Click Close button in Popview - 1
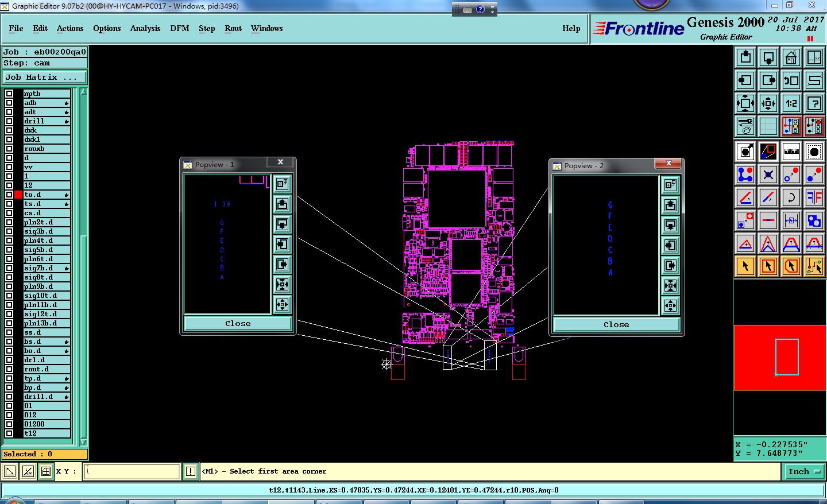Viewport: 827px width, 504px height. 238,324
